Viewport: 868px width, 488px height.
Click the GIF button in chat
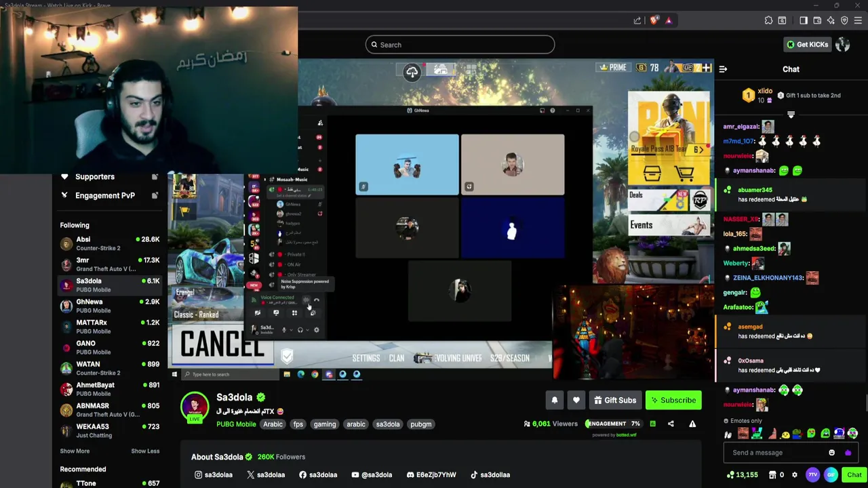click(x=831, y=475)
